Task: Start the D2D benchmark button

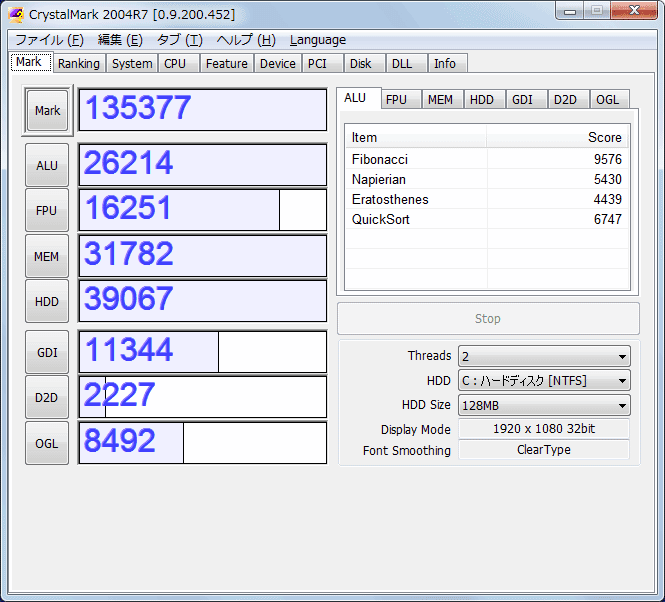Action: [47, 398]
